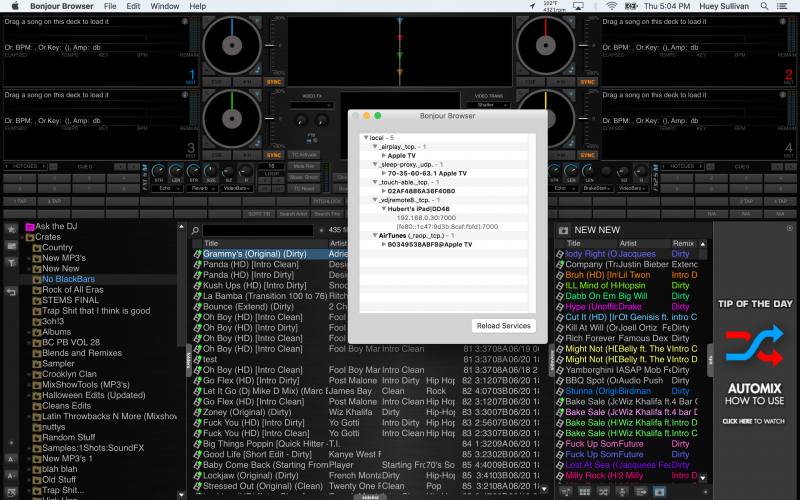Click the Wi-Fi status icon

tap(610, 6)
